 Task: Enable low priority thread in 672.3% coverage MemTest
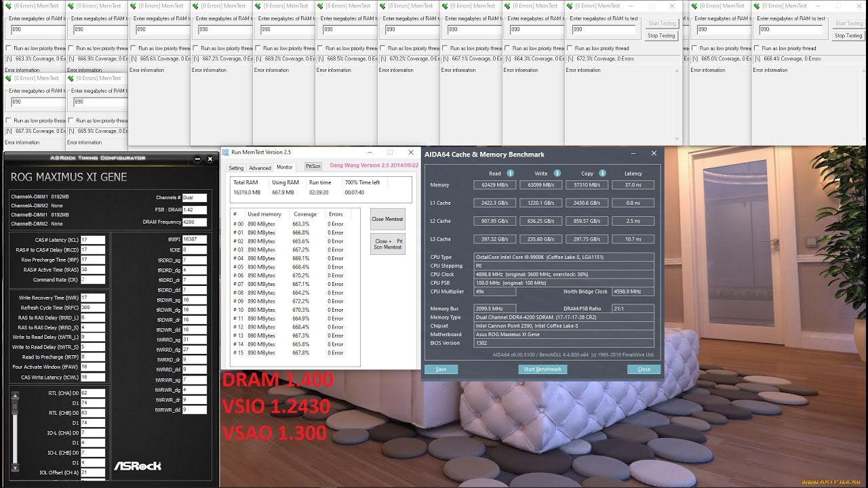pos(570,48)
